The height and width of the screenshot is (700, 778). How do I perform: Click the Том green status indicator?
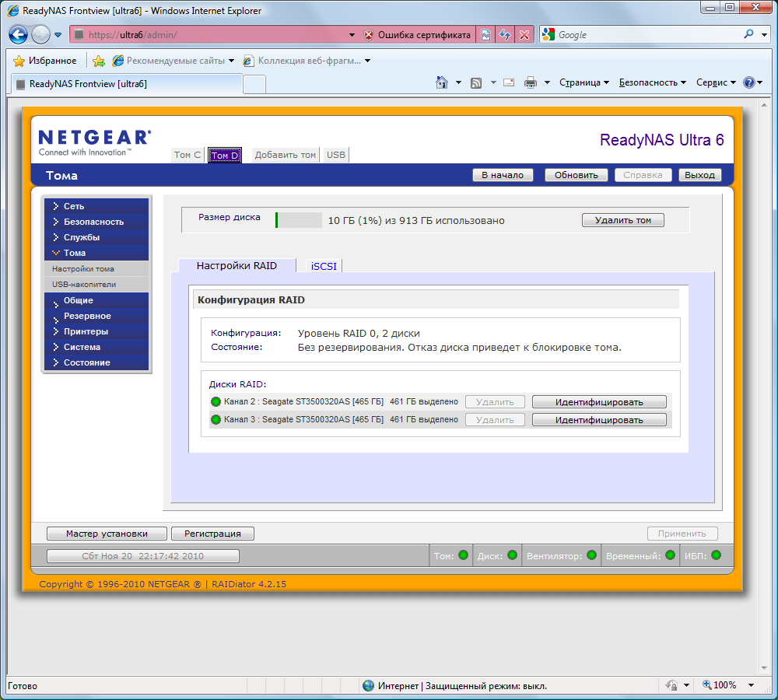pyautogui.click(x=464, y=555)
